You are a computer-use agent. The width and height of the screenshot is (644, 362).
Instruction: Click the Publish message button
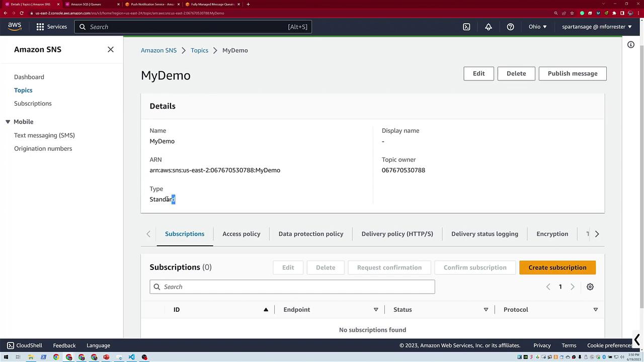click(x=572, y=73)
